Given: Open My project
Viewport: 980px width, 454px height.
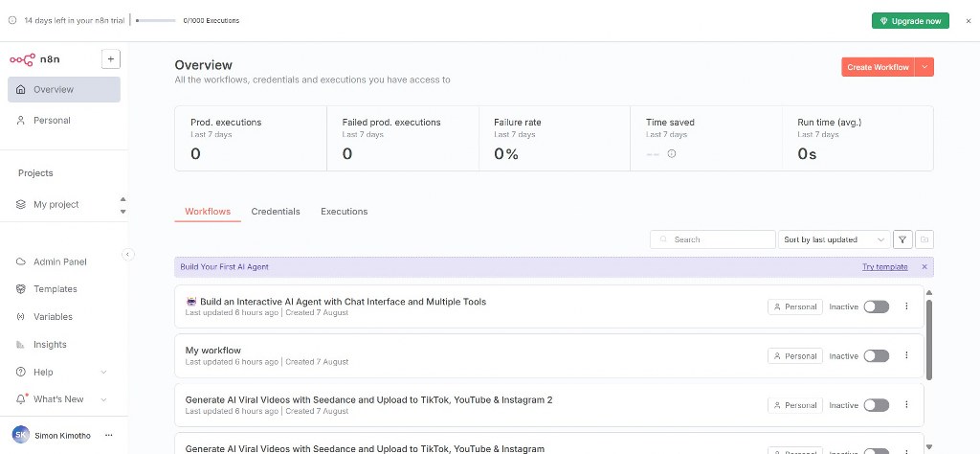Looking at the screenshot, I should (56, 204).
